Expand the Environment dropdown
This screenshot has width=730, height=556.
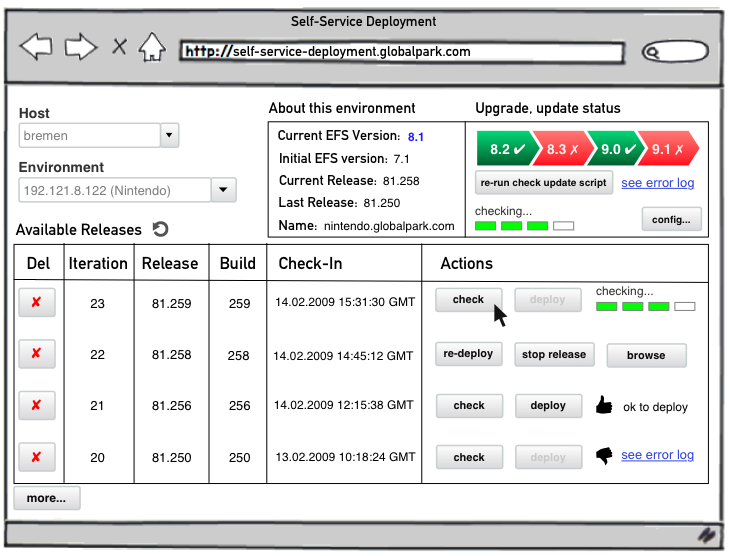point(223,190)
